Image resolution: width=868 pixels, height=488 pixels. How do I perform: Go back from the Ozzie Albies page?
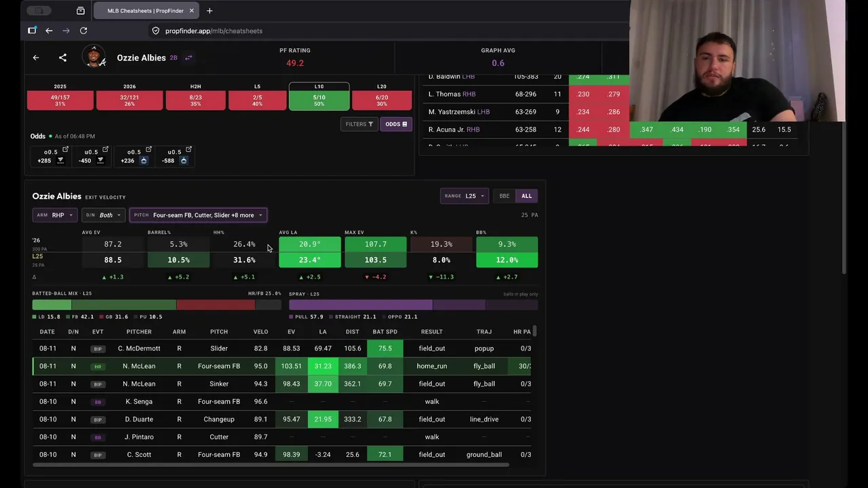pos(36,58)
